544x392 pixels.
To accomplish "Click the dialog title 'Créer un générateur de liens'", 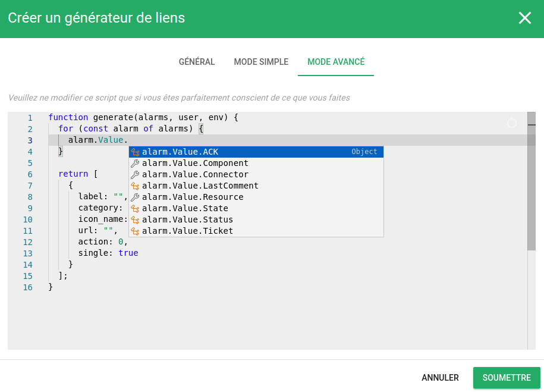I will pos(96,18).
